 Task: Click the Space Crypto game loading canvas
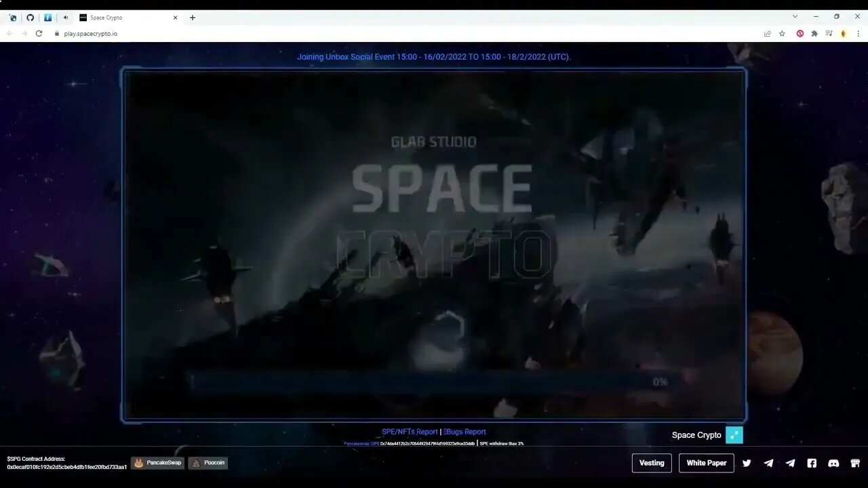[434, 245]
